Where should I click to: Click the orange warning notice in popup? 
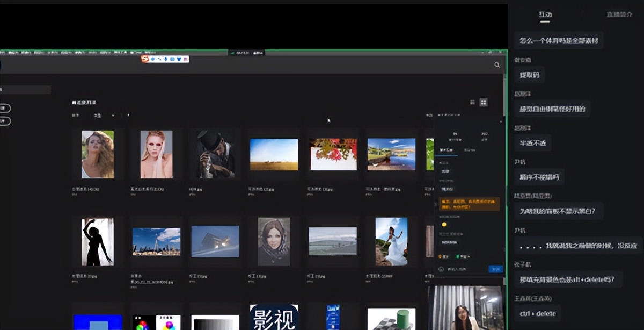tap(469, 204)
